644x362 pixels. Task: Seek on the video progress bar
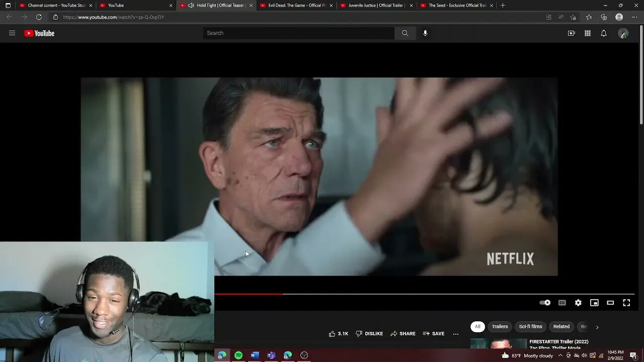point(424,294)
